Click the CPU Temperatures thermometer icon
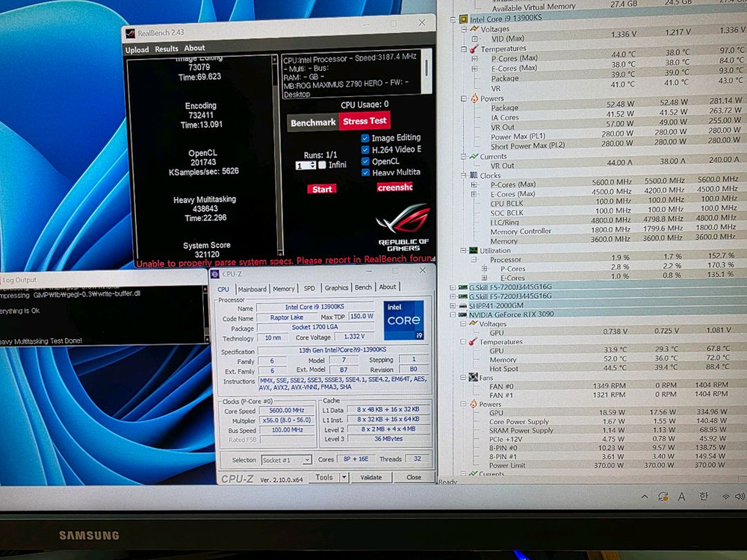 474,49
